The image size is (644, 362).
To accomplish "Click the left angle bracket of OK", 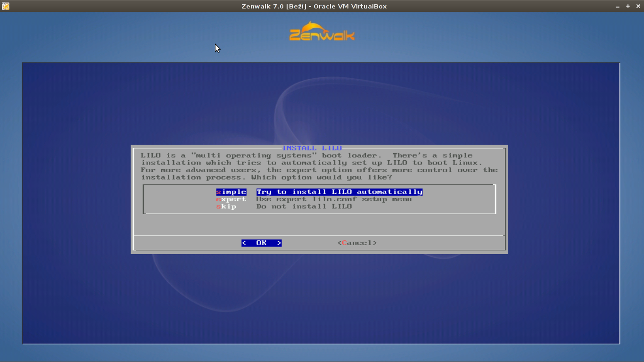I will pyautogui.click(x=244, y=243).
